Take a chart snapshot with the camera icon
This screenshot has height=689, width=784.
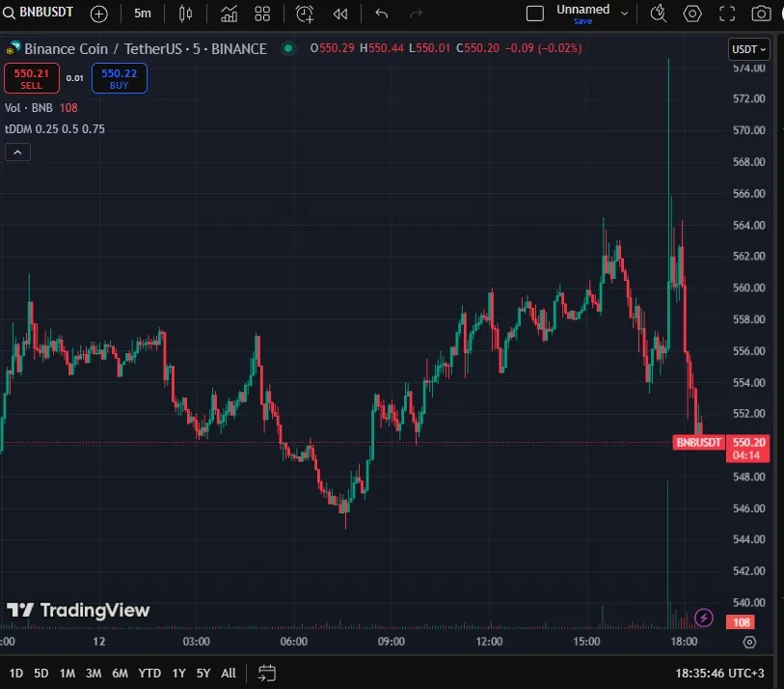(x=761, y=14)
